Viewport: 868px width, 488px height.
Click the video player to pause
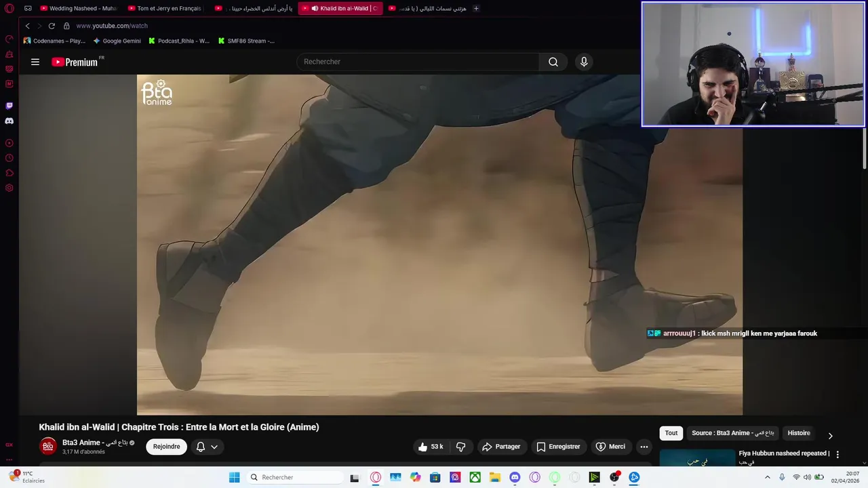[x=439, y=245]
